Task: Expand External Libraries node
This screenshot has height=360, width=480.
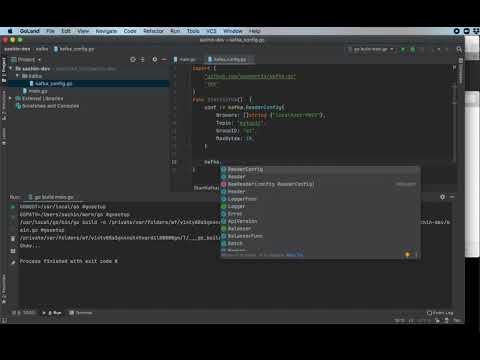Action: [x=10, y=98]
